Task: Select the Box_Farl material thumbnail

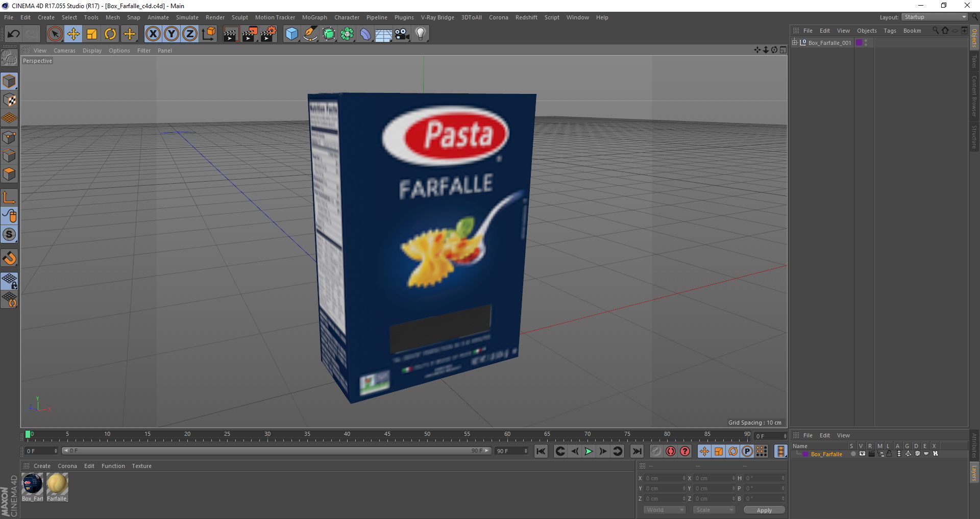Action: pyautogui.click(x=33, y=484)
